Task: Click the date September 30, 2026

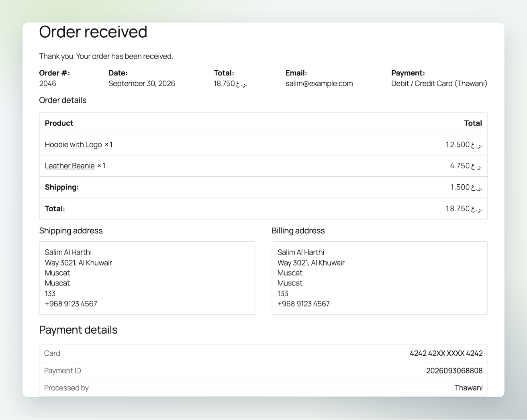Action: click(142, 84)
